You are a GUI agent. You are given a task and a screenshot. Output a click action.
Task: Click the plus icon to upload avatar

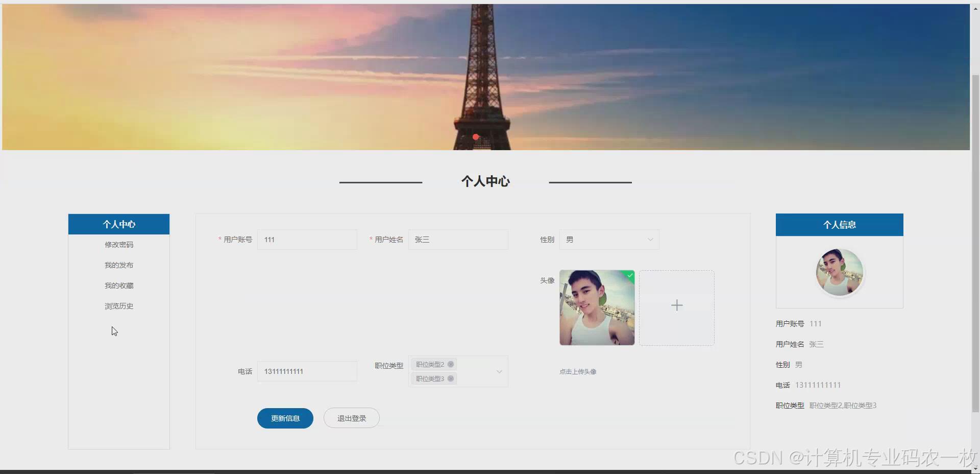point(677,305)
